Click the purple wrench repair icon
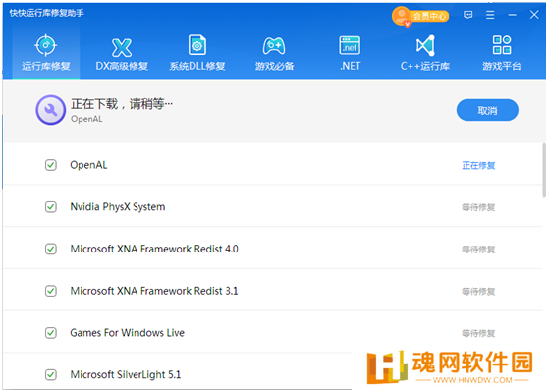The width and height of the screenshot is (548, 392). click(51, 110)
